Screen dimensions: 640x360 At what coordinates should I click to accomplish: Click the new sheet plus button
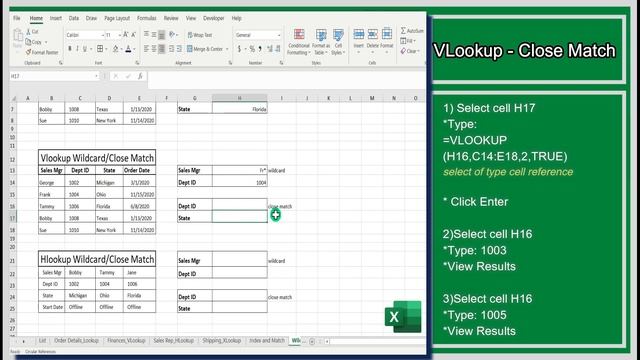(312, 341)
